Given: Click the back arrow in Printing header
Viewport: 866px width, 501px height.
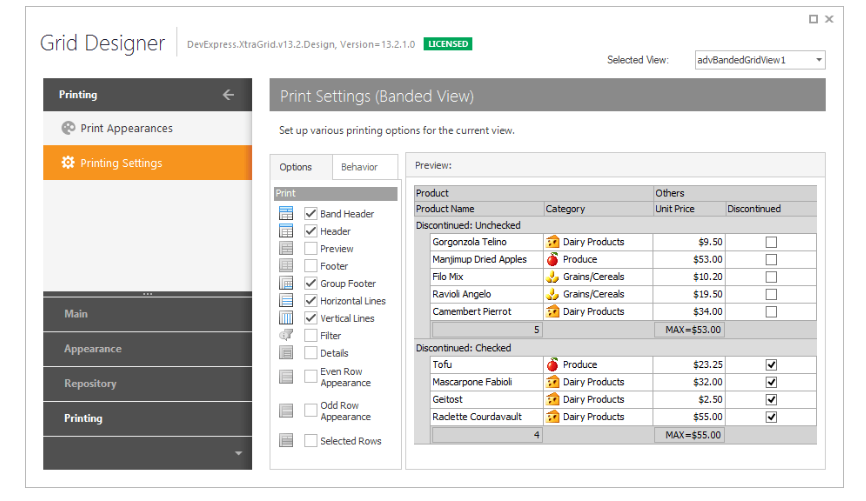Looking at the screenshot, I should [x=228, y=95].
